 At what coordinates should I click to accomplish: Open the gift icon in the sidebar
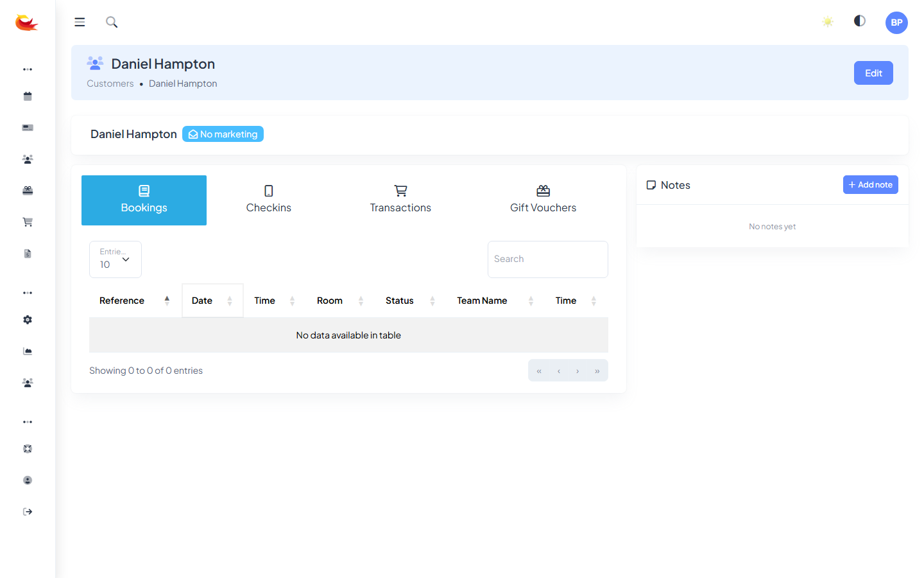[28, 191]
